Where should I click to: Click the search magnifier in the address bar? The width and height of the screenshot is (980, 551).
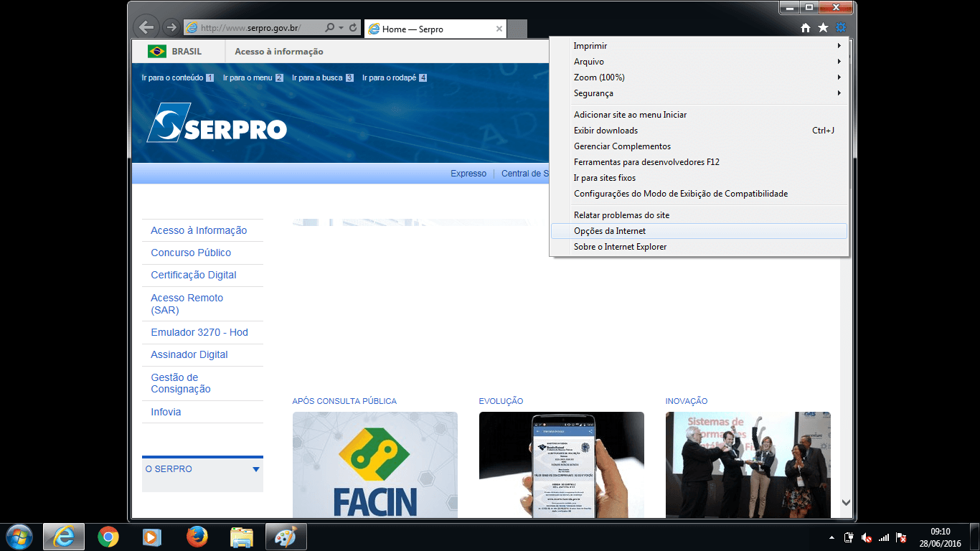(x=329, y=28)
